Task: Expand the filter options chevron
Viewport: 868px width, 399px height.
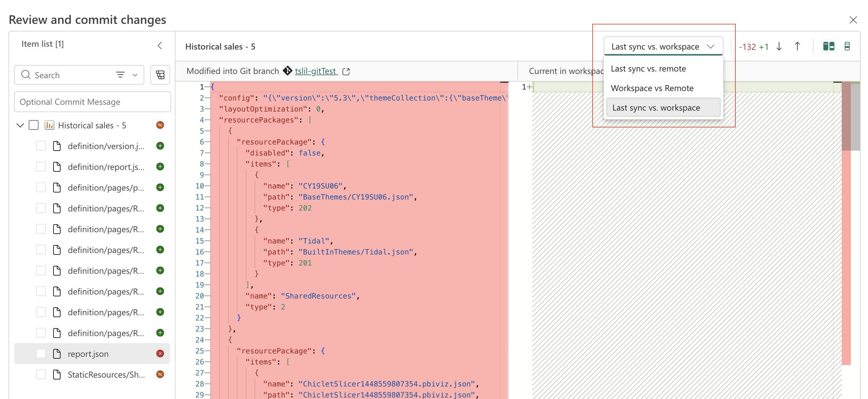Action: click(x=135, y=75)
